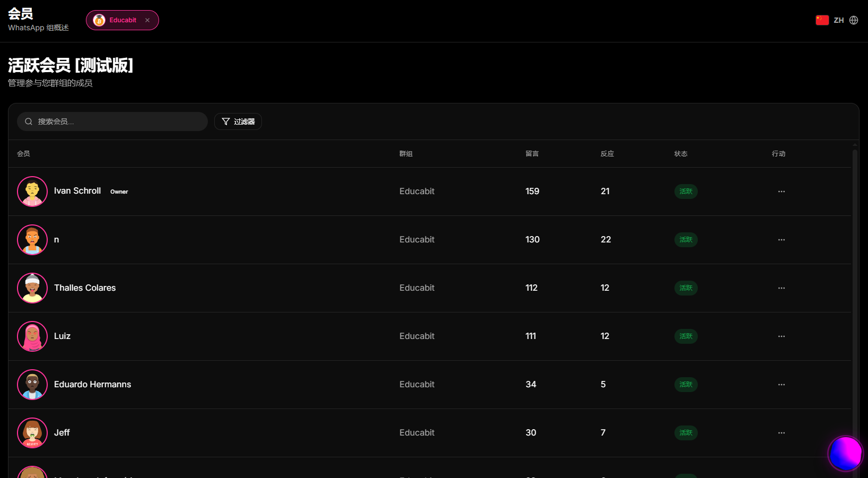Viewport: 868px width, 478px height.
Task: Click the Chinese flag icon
Action: 822,20
